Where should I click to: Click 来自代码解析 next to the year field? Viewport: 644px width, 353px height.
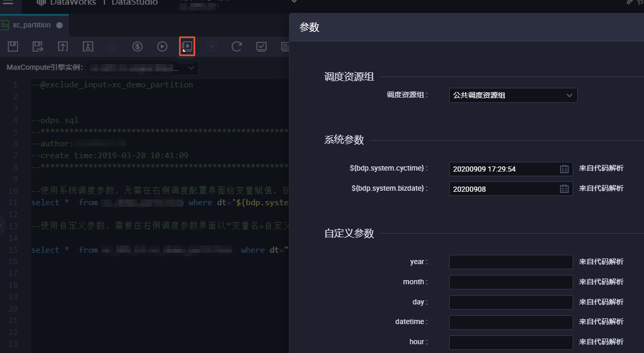[601, 262]
